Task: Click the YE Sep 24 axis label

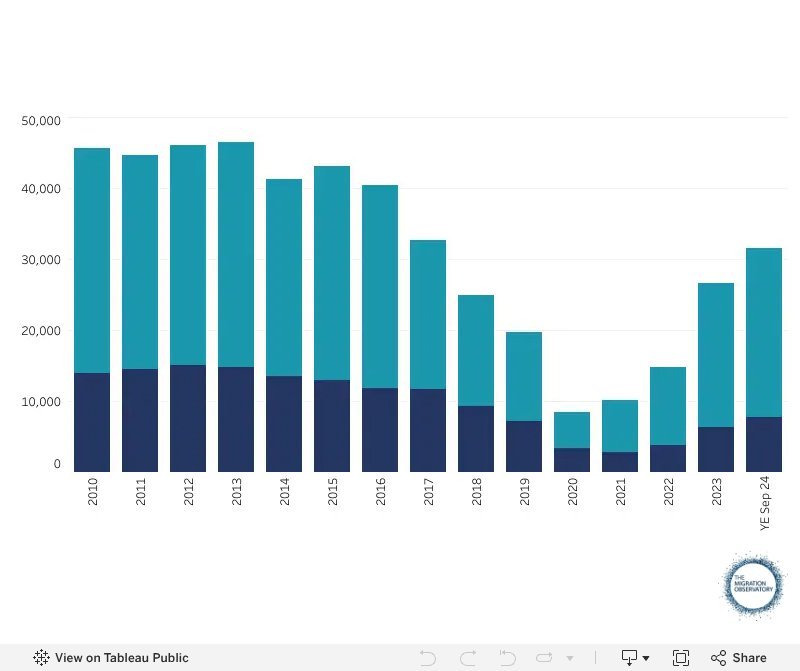Action: tap(764, 504)
